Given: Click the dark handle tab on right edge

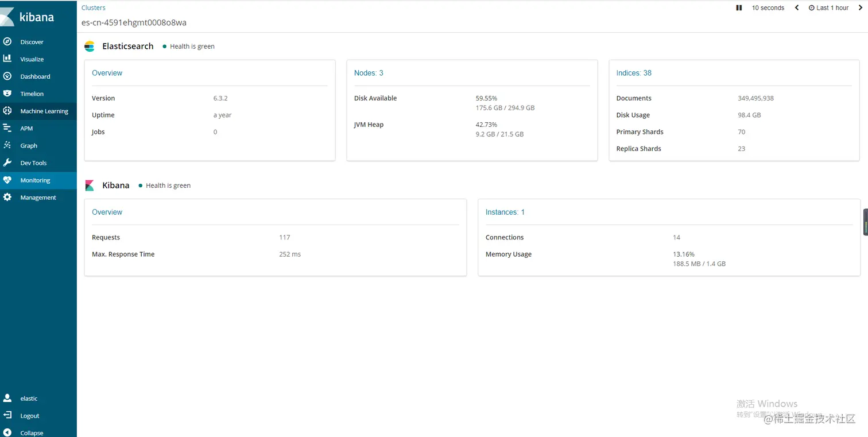Looking at the screenshot, I should click(865, 222).
